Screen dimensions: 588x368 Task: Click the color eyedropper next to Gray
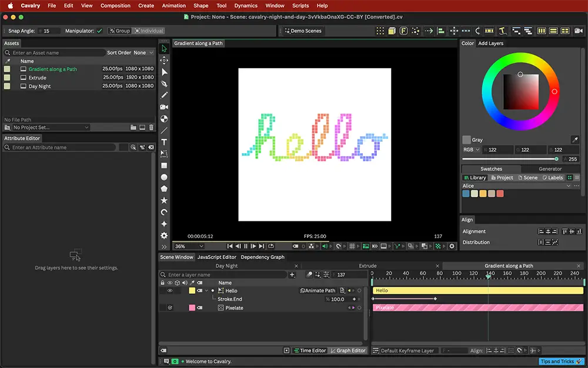[574, 140]
